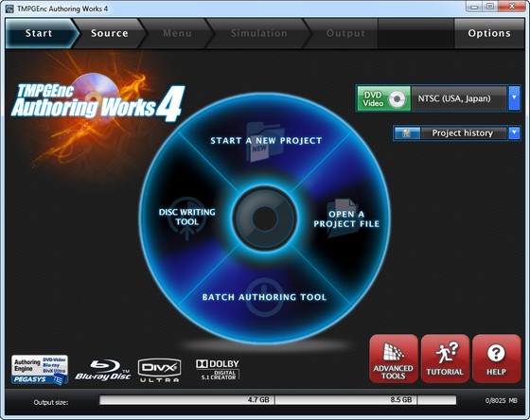Open the Tutorial button with runner icon

(x=445, y=359)
